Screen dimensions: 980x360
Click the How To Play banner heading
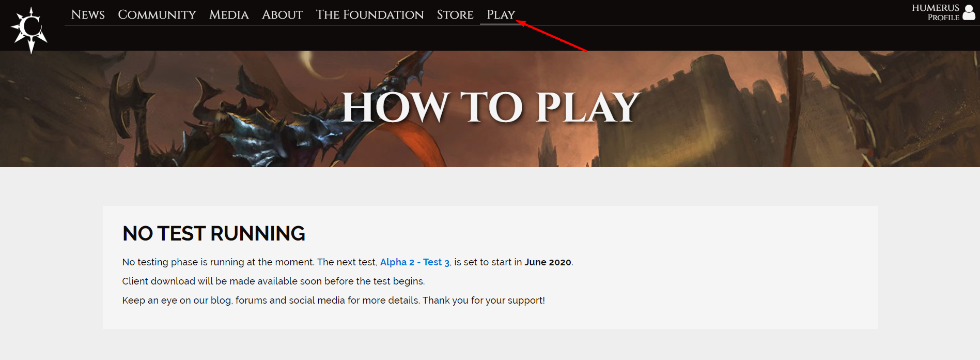tap(491, 108)
